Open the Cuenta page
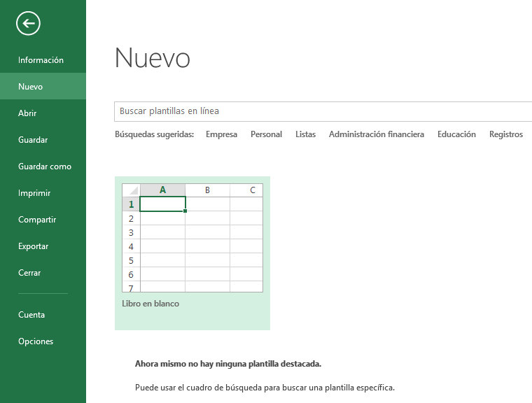Screen dimensions: 532x403 tap(31, 315)
